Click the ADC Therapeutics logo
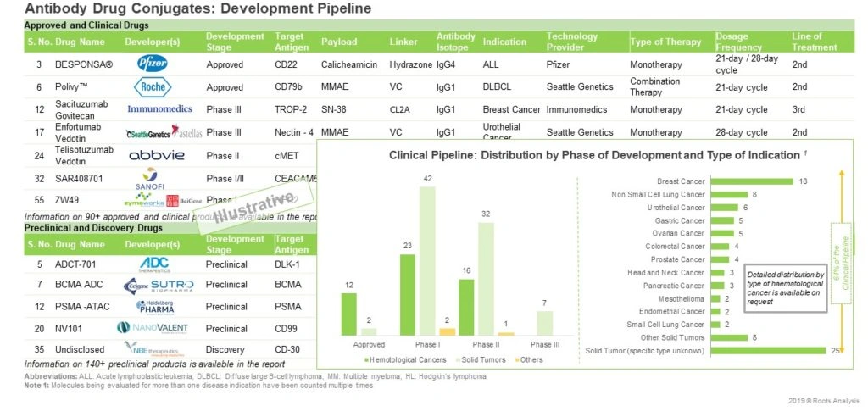The height and width of the screenshot is (417, 868). pyautogui.click(x=154, y=264)
